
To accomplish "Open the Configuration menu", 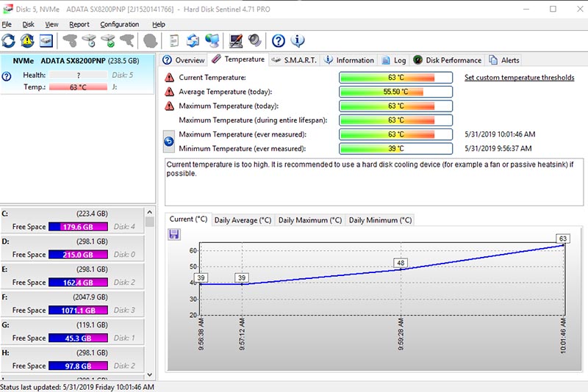I will point(120,24).
